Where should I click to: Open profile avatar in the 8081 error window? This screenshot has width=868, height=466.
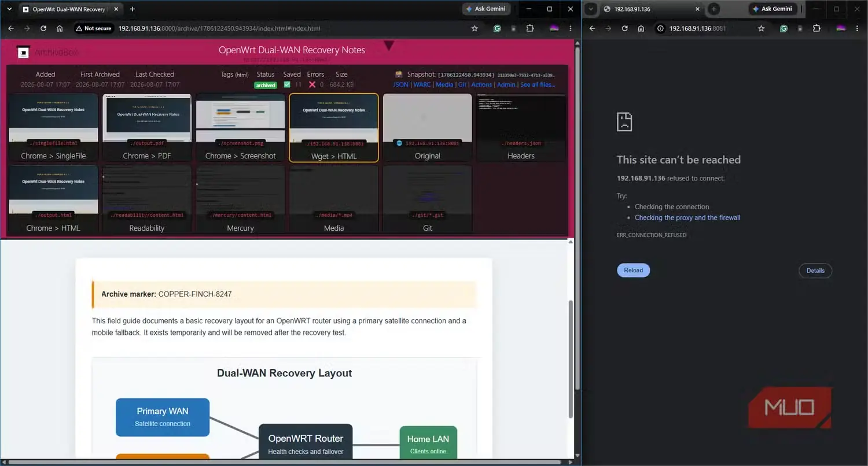point(841,28)
